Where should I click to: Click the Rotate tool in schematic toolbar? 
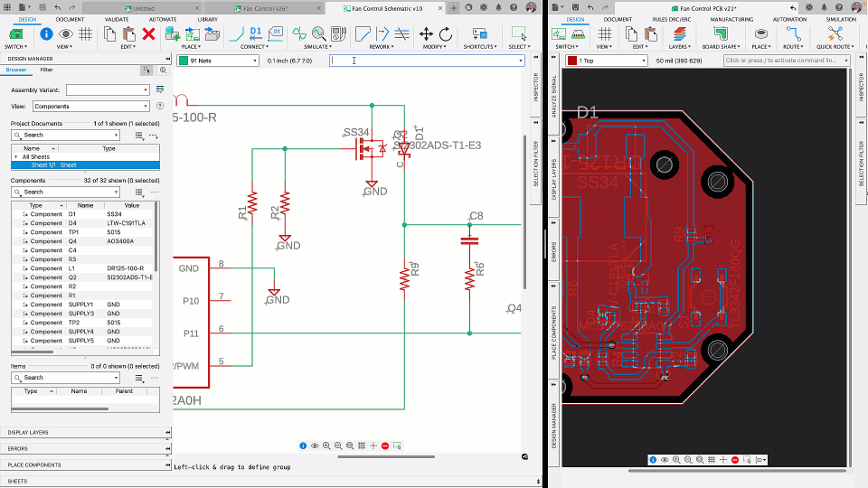[446, 34]
